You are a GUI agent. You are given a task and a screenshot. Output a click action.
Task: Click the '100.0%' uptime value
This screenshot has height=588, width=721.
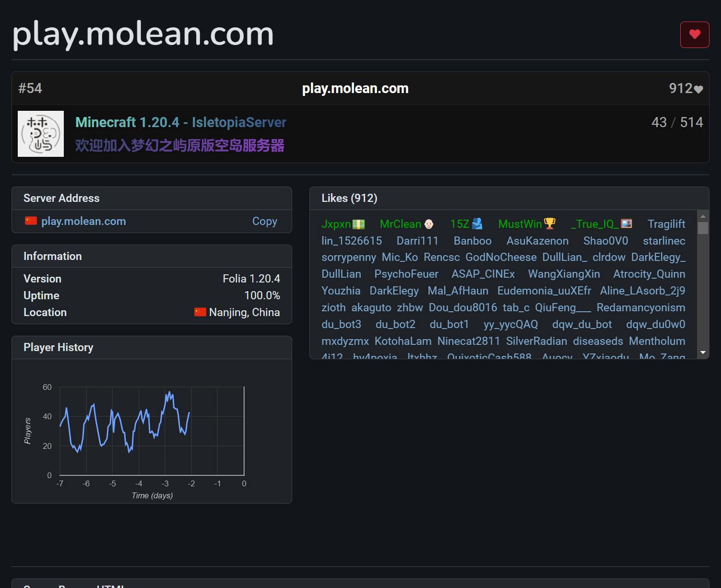coord(262,295)
